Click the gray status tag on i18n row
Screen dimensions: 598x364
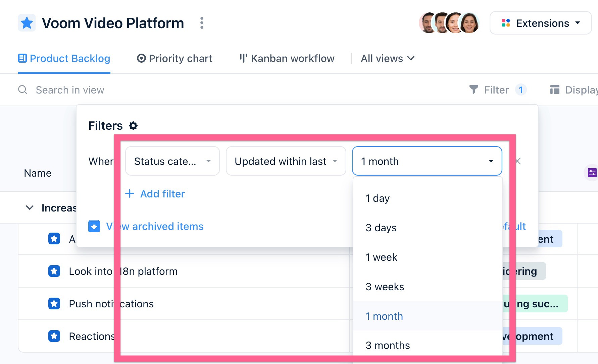(524, 271)
